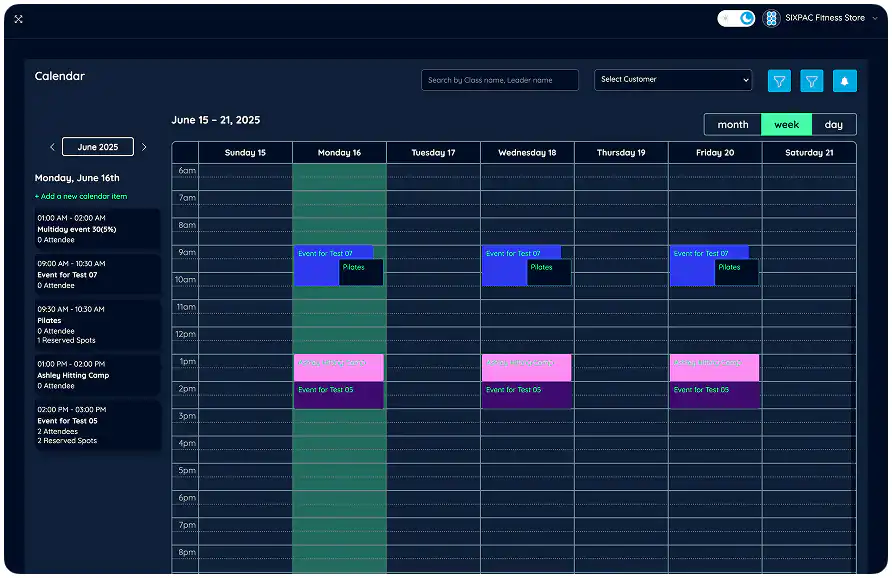The height and width of the screenshot is (578, 892).
Task: Open the Select Customer dropdown
Action: (x=672, y=80)
